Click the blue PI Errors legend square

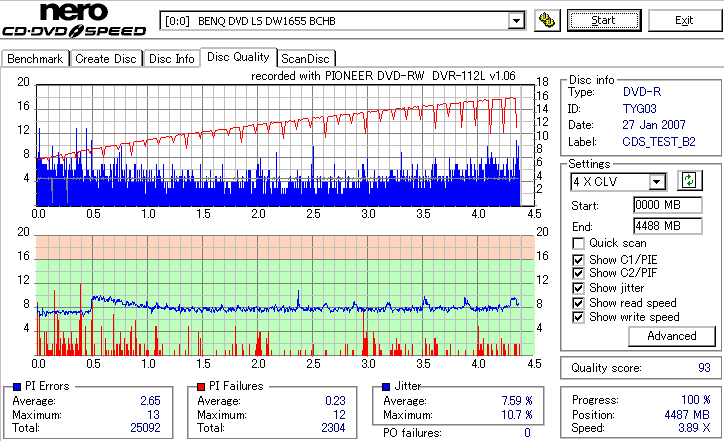pyautogui.click(x=17, y=387)
